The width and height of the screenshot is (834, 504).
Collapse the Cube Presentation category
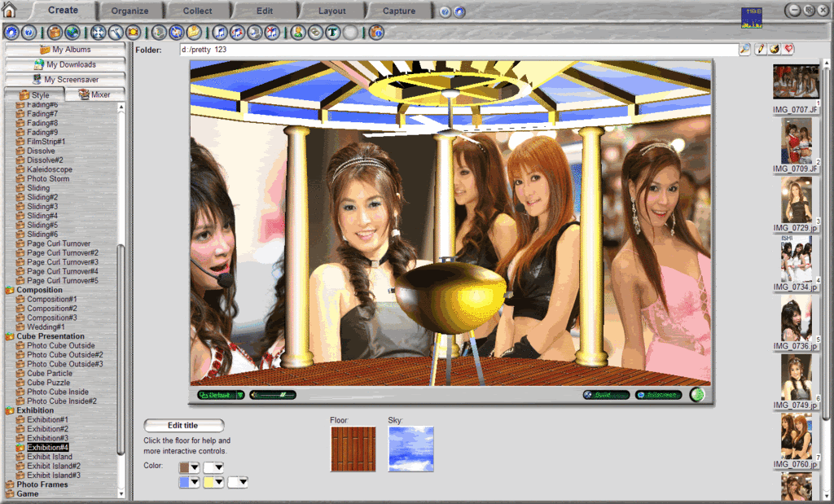[x=10, y=336]
